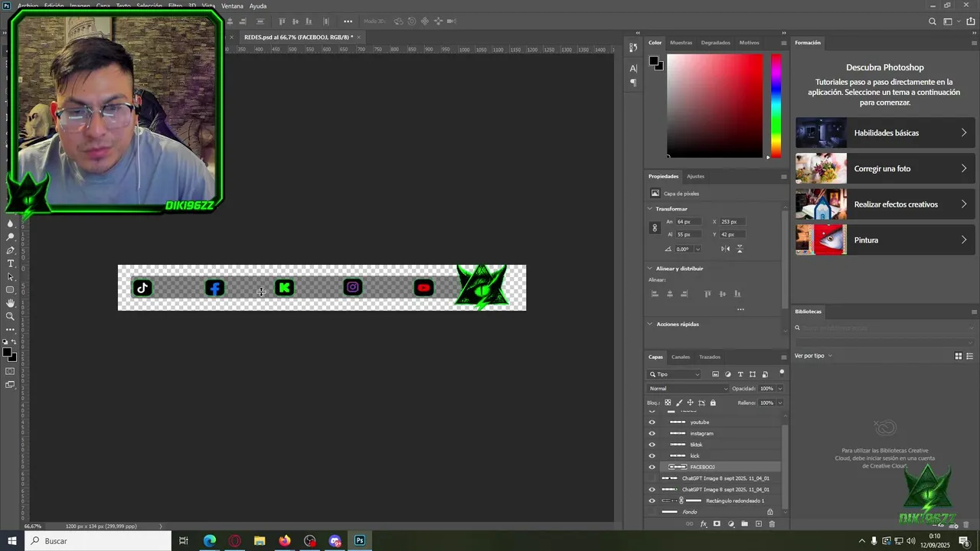
Task: Open the Ventana menu
Action: 232,6
